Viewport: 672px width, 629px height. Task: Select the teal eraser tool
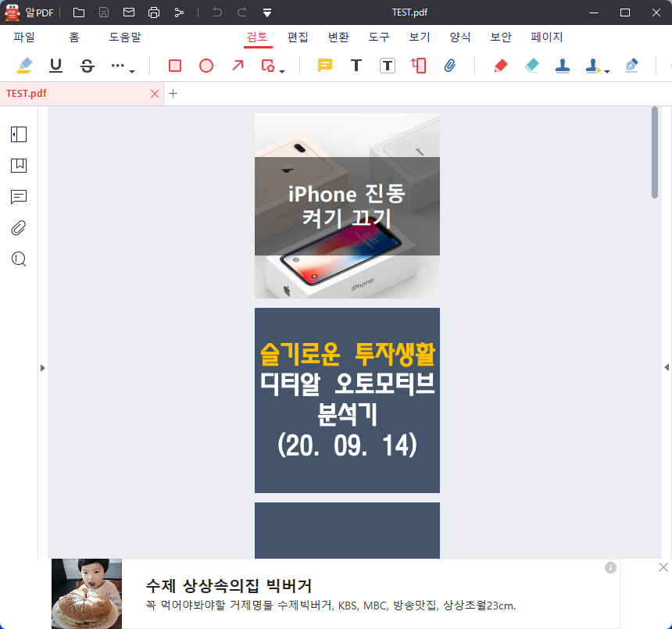(532, 66)
